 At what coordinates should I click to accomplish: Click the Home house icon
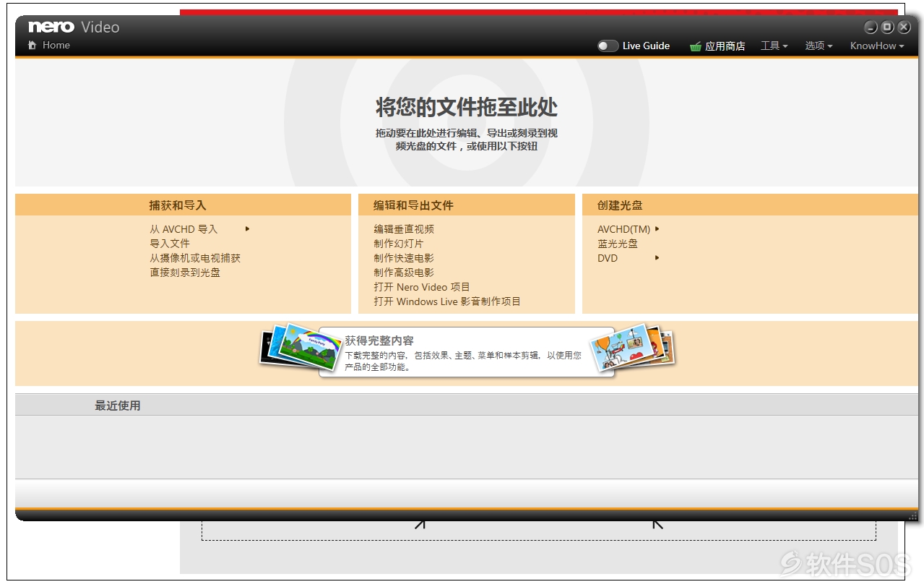[x=32, y=45]
